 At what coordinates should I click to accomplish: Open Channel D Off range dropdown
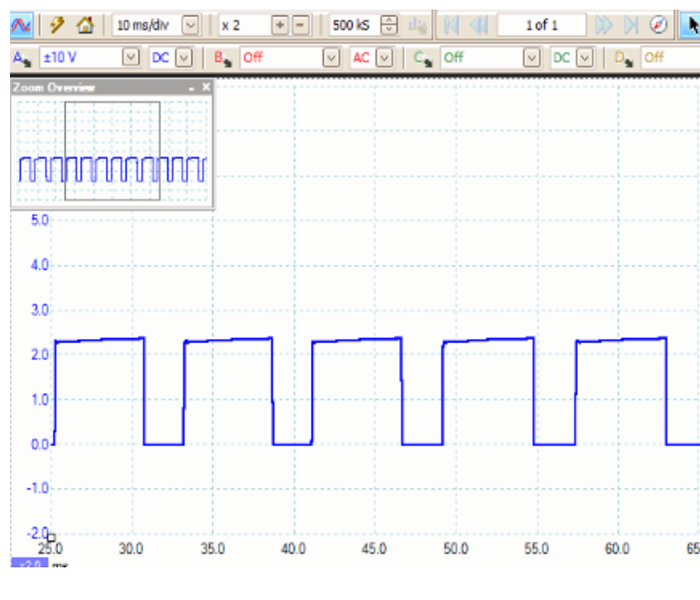(x=671, y=58)
